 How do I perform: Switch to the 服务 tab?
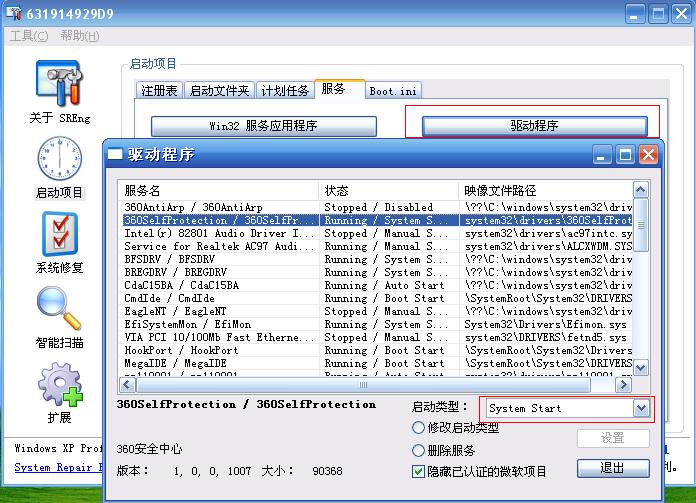point(340,89)
